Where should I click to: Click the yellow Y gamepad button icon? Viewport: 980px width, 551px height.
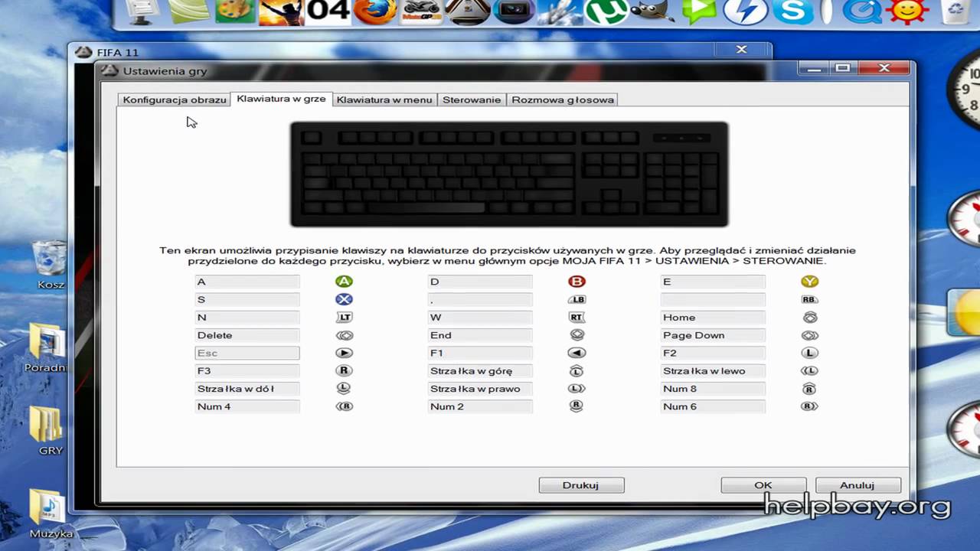pyautogui.click(x=809, y=282)
